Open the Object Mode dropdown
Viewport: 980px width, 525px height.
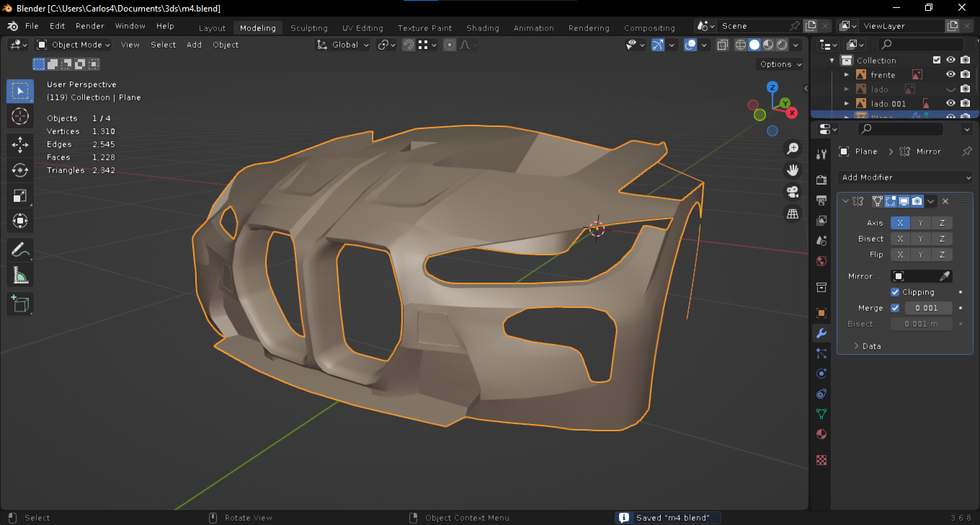tap(74, 45)
